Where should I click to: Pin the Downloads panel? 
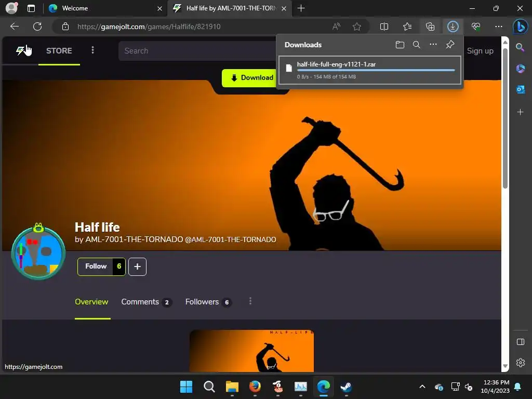tap(450, 45)
